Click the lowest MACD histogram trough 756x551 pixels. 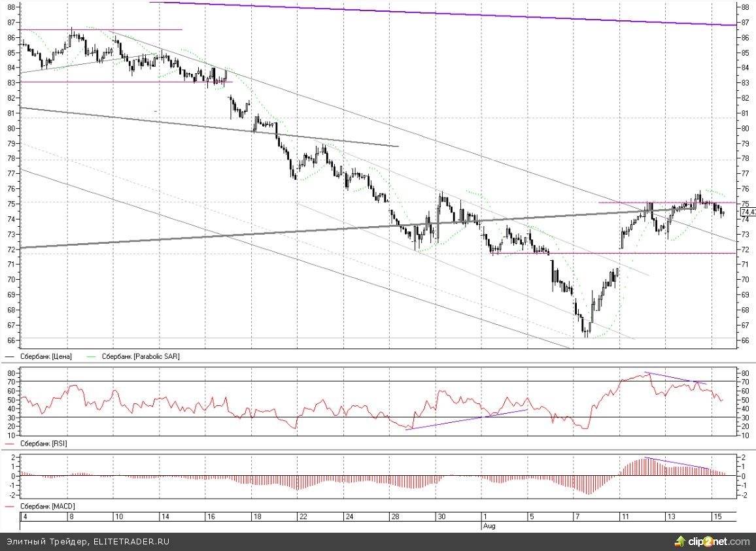tap(587, 493)
